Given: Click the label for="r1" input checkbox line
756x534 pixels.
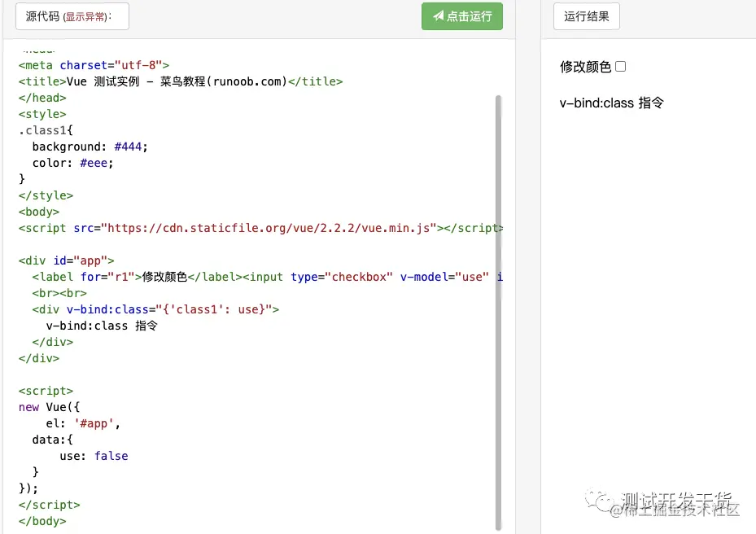Looking at the screenshot, I should pos(268,277).
